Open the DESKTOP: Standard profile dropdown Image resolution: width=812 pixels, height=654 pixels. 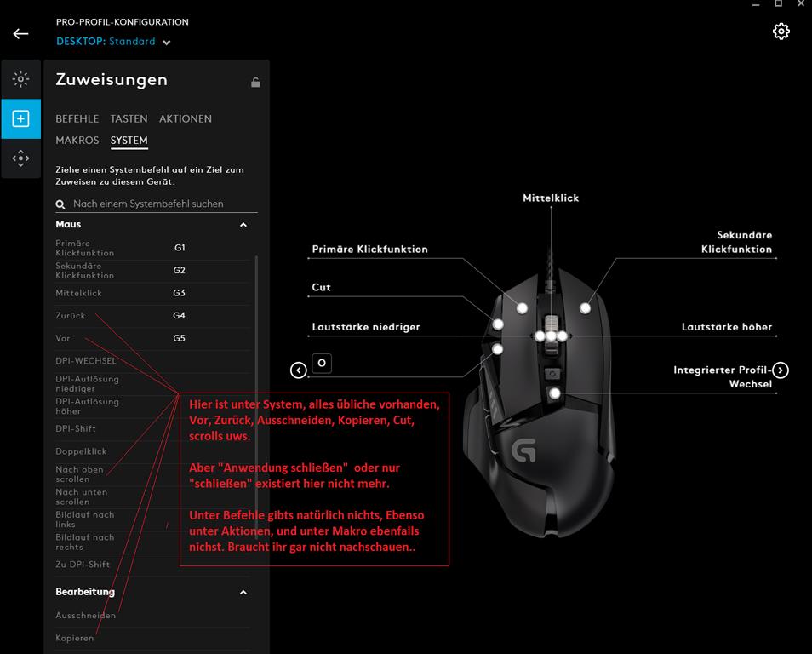click(113, 42)
